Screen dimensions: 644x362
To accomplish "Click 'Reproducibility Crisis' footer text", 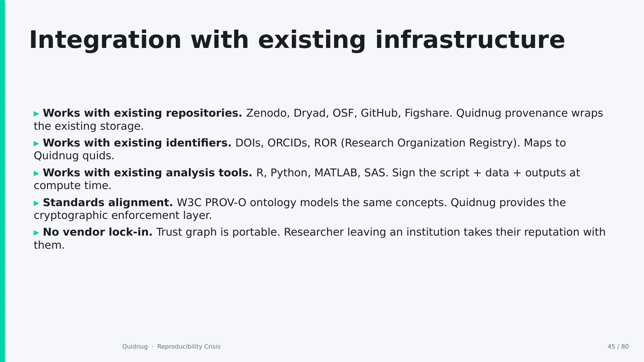I will (189, 347).
